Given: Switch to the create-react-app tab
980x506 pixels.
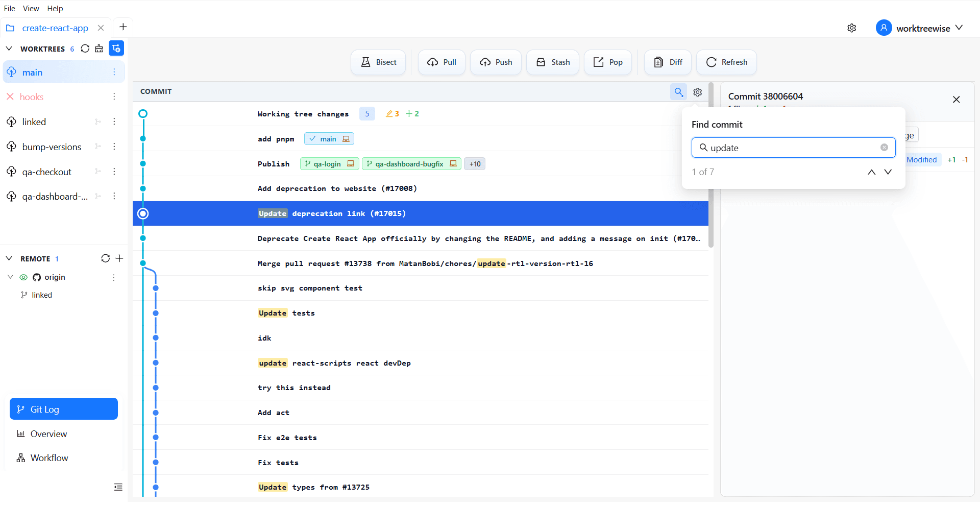Looking at the screenshot, I should (x=55, y=28).
